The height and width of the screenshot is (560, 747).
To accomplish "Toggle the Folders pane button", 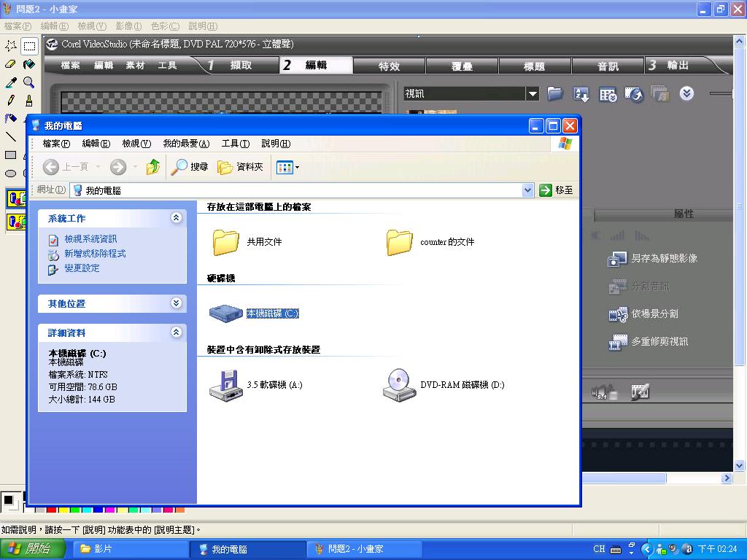I will 240,167.
